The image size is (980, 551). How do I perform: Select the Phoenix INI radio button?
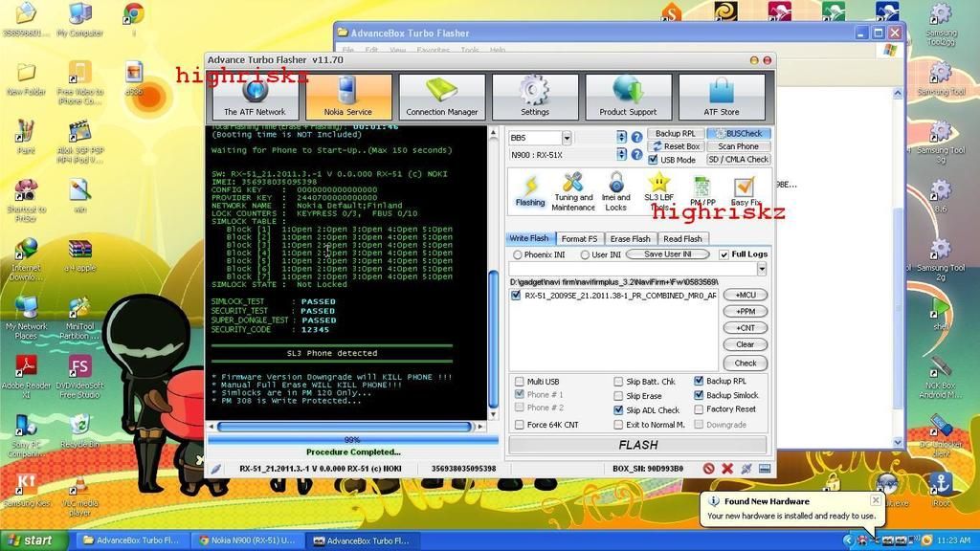[x=518, y=254]
